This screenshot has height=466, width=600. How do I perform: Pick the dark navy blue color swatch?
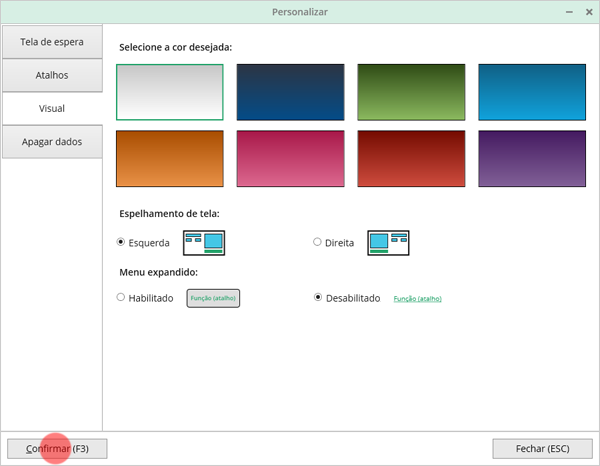pos(290,92)
